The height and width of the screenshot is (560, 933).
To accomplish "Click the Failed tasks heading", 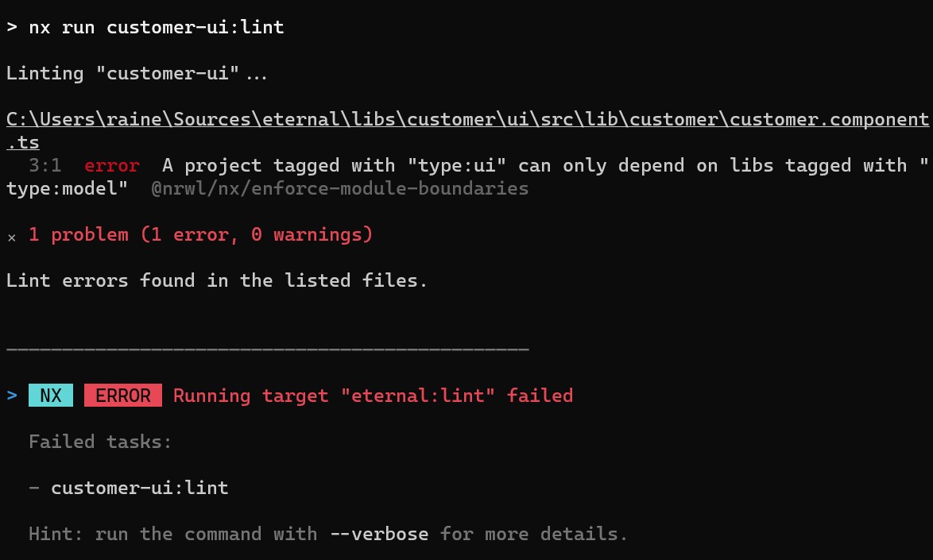I will (x=100, y=441).
